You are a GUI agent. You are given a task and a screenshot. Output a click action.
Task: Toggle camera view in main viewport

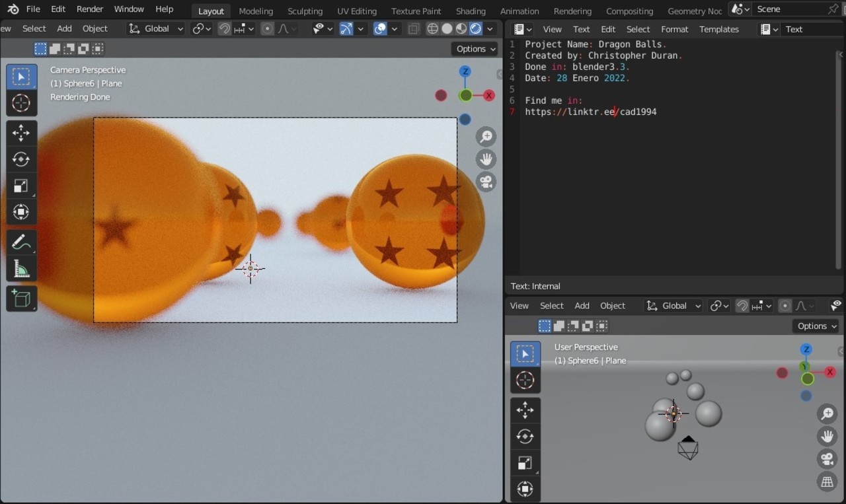click(x=486, y=182)
